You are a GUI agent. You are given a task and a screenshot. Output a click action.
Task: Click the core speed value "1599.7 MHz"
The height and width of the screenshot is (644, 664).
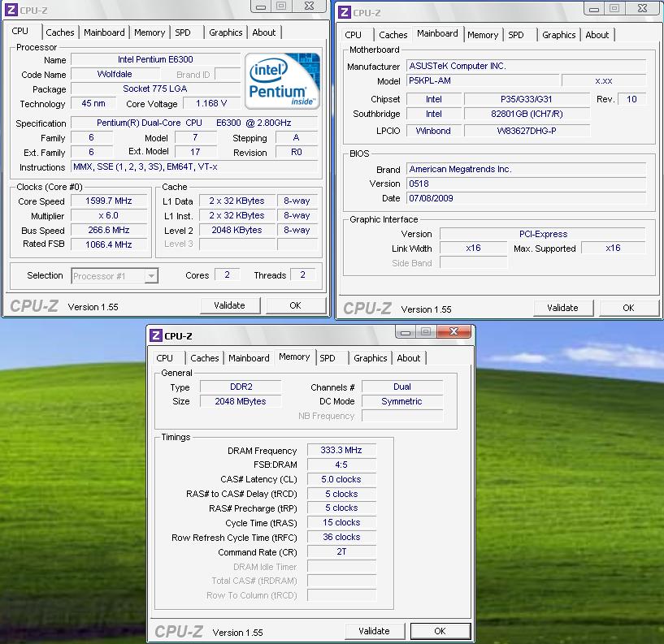click(x=109, y=201)
